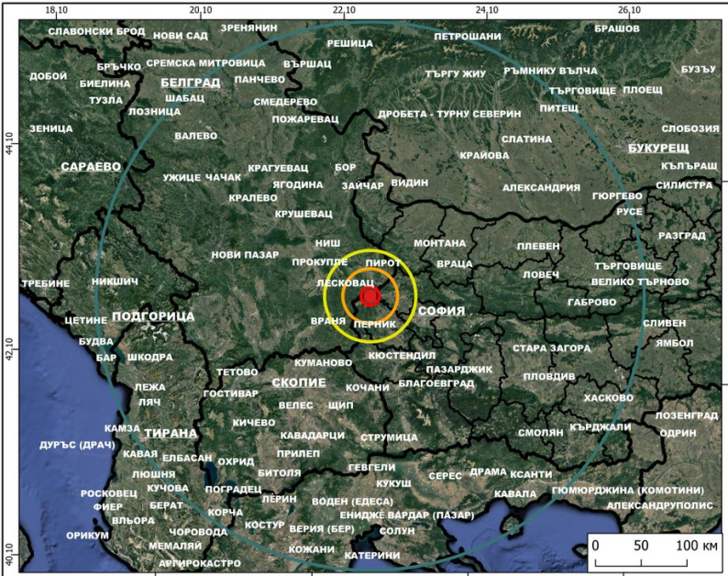Screen dimensions: 728x576
Task: Click the Скопие label on the map
Action: point(299,382)
